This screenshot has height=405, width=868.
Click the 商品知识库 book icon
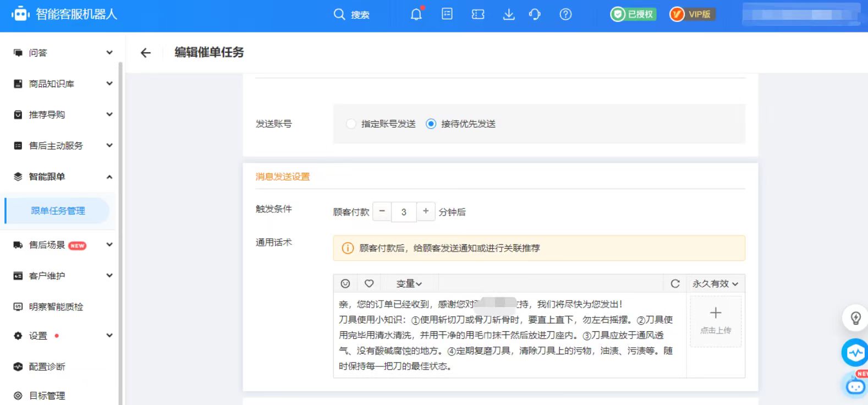tap(18, 84)
